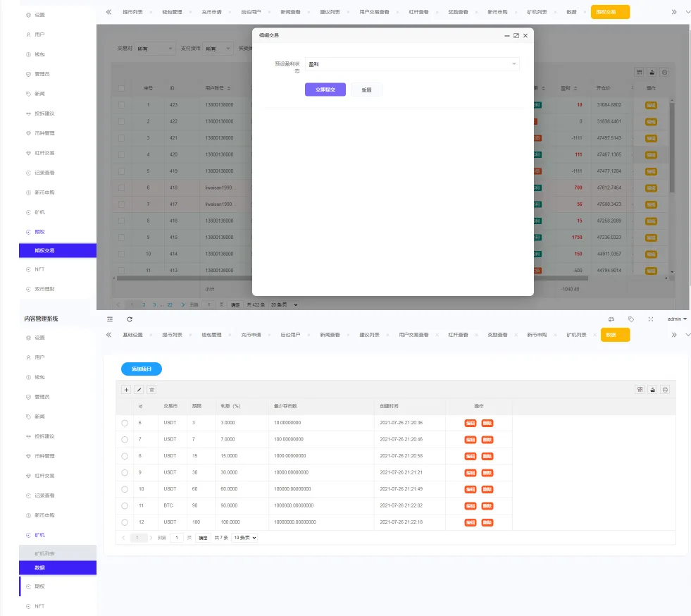The image size is (691, 616).
Task: Click the 立即提交 button
Action: tap(325, 90)
